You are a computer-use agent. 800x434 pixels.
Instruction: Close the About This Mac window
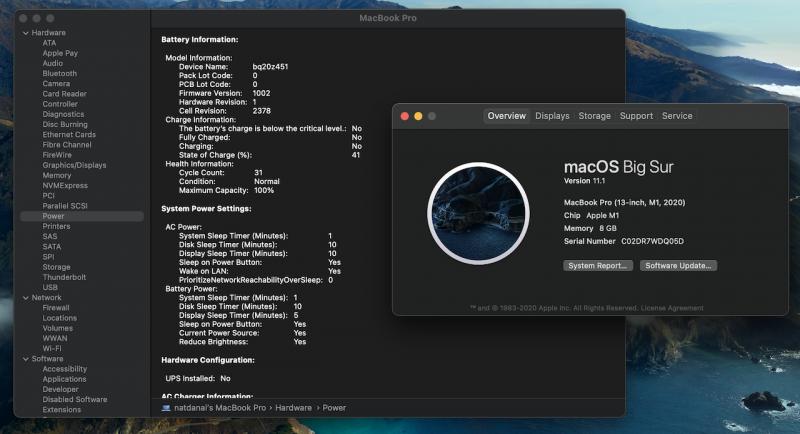[x=405, y=116]
